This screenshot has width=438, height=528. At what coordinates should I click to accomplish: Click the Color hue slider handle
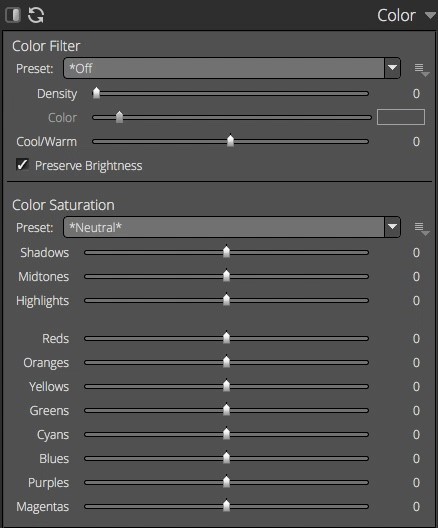(119, 117)
